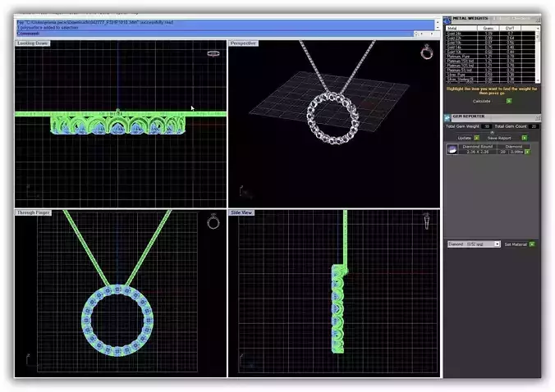Select the Gold 10k row

(490, 52)
